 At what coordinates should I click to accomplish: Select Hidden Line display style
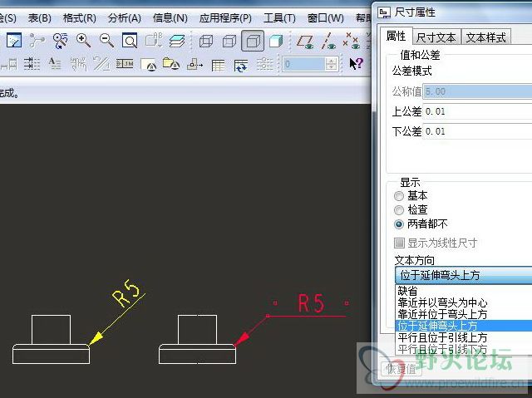click(229, 41)
